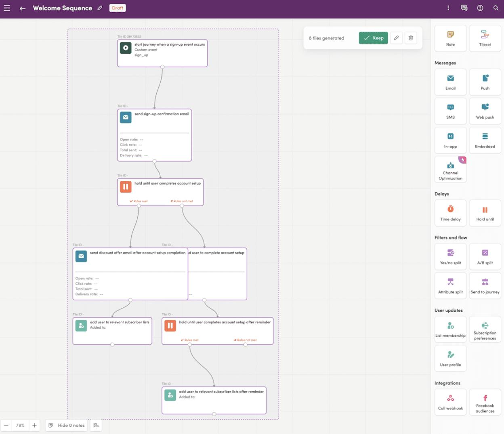Go back using the left arrow
This screenshot has width=504, height=434.
(23, 8)
